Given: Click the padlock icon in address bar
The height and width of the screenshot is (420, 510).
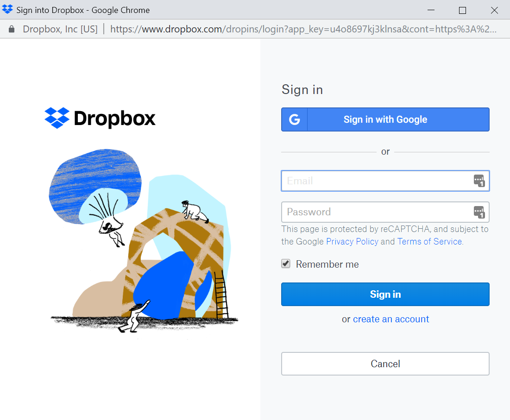Looking at the screenshot, I should (12, 29).
